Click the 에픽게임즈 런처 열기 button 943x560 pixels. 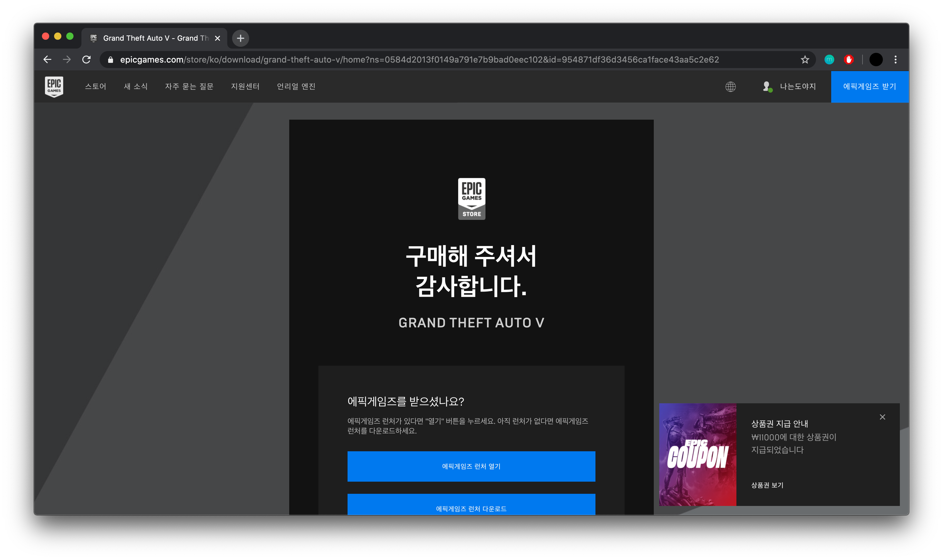pyautogui.click(x=471, y=466)
